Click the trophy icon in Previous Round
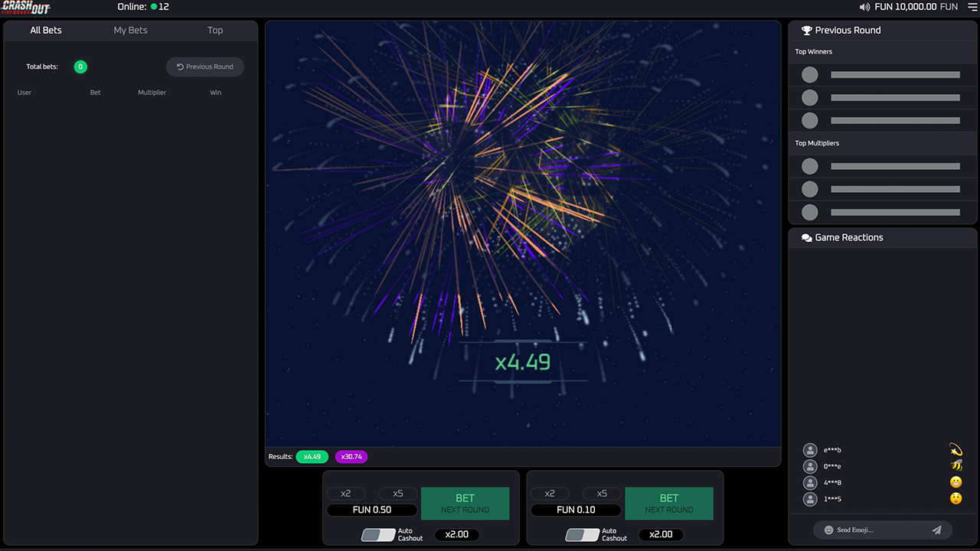This screenshot has height=551, width=980. (806, 31)
